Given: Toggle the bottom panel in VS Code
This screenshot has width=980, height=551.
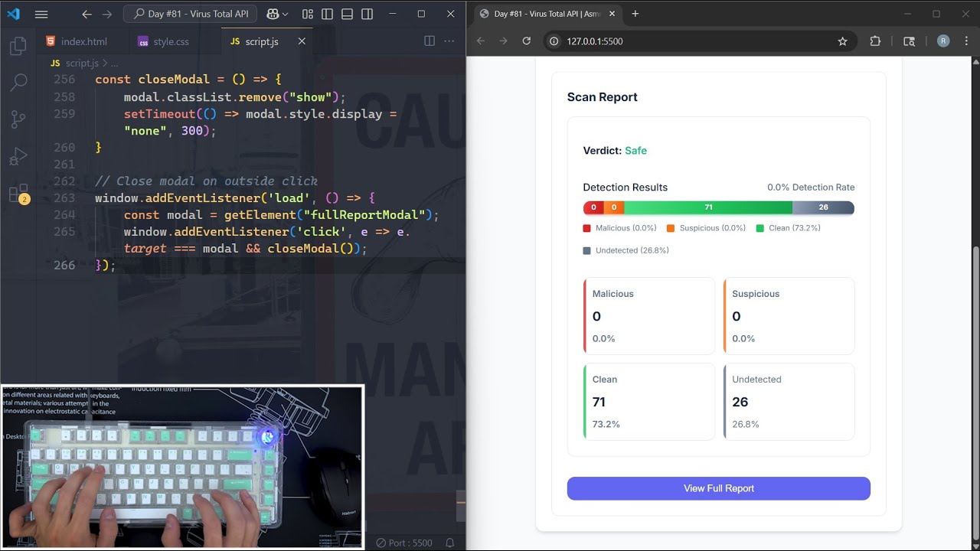Looking at the screenshot, I should click(348, 14).
